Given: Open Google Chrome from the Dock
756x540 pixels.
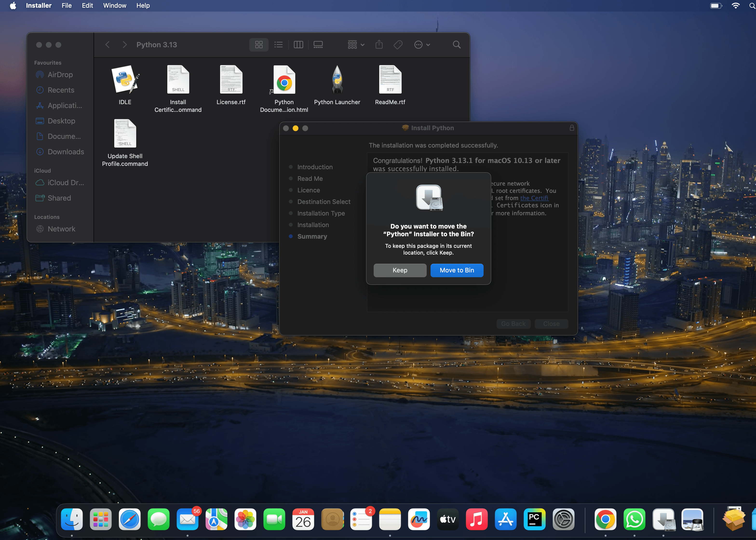Looking at the screenshot, I should [605, 519].
